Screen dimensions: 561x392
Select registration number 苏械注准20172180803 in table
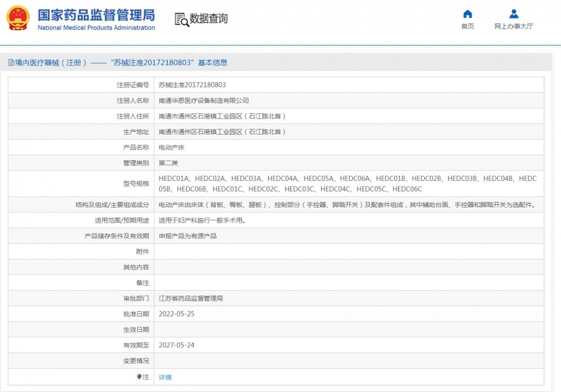(x=192, y=85)
